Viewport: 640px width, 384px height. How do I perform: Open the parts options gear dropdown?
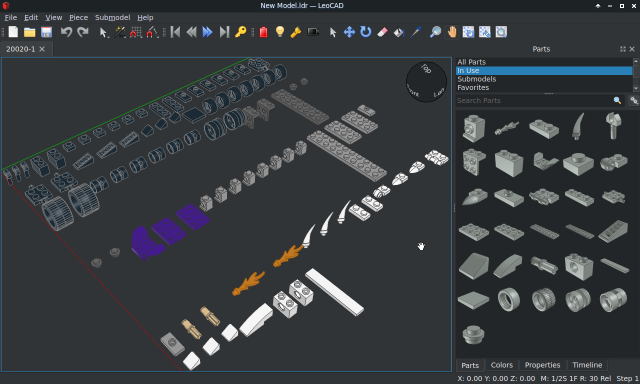click(634, 100)
